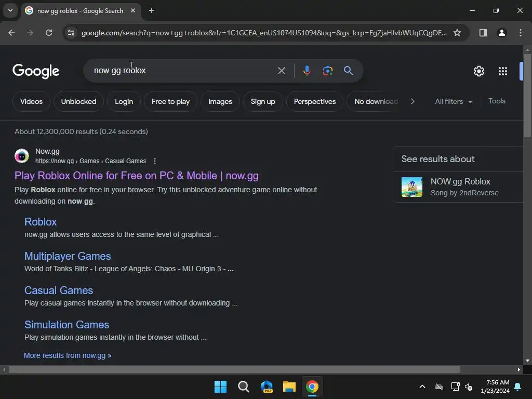Open the search Tools options
The image size is (532, 399).
497,101
